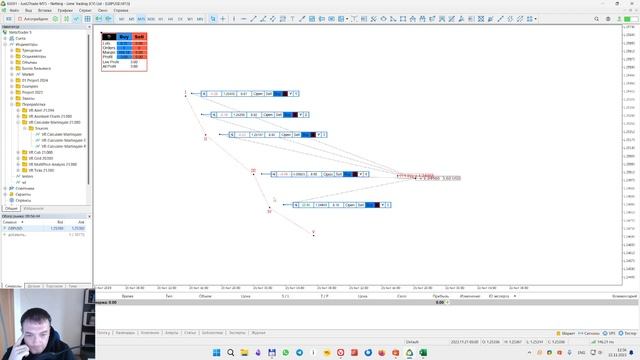Click left arrow icon in panel row 2

[x=214, y=115]
